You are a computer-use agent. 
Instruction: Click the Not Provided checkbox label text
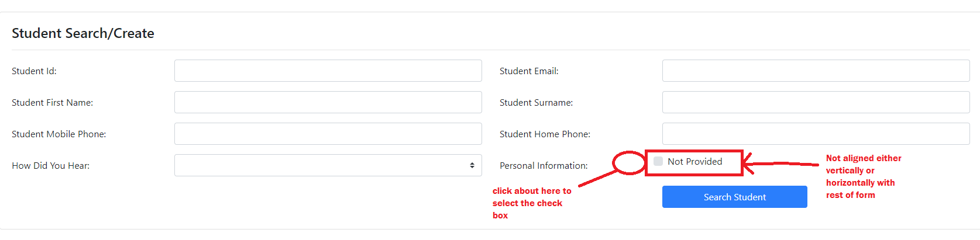(695, 162)
